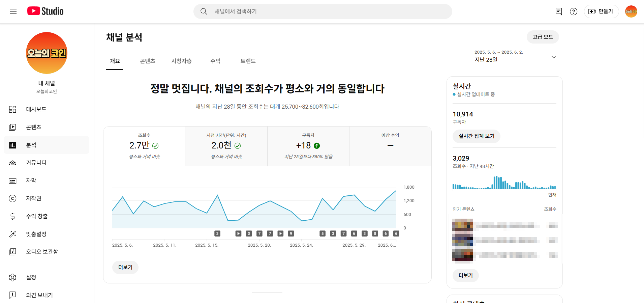The width and height of the screenshot is (644, 303).
Task: Click the search field 채널에서 검색하기
Action: [323, 11]
